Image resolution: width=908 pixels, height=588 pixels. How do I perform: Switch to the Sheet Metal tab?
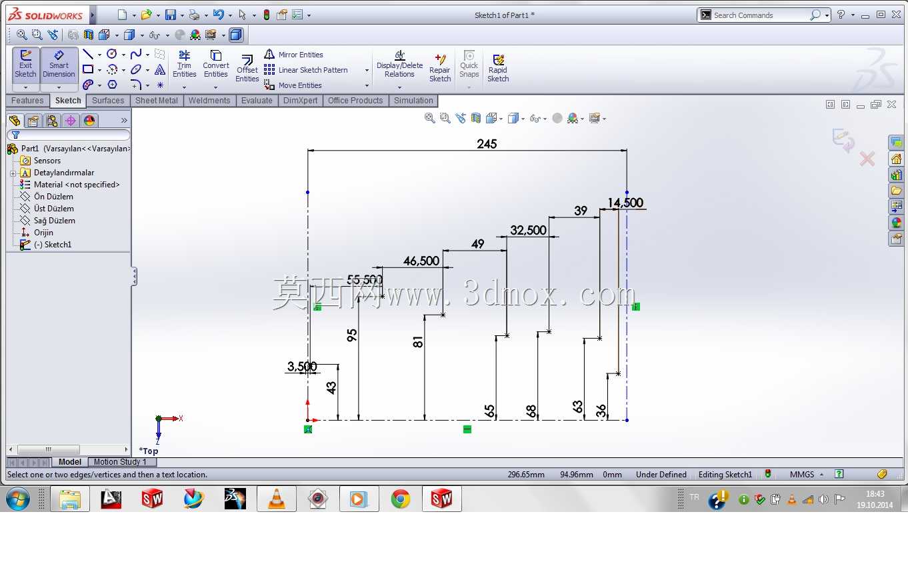coord(157,101)
